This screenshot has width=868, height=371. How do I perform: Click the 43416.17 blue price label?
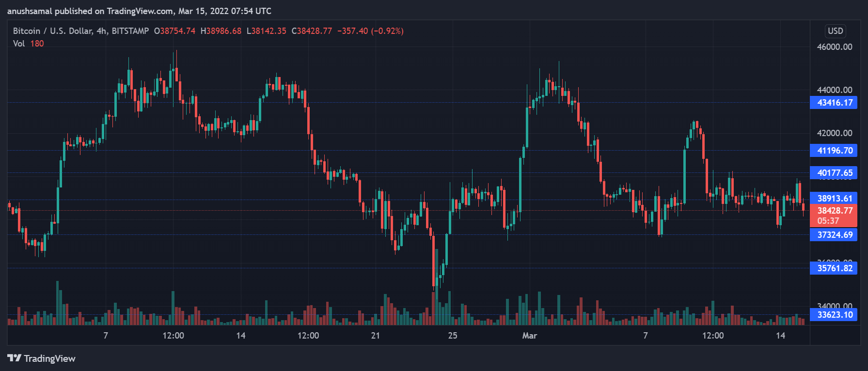[x=834, y=103]
